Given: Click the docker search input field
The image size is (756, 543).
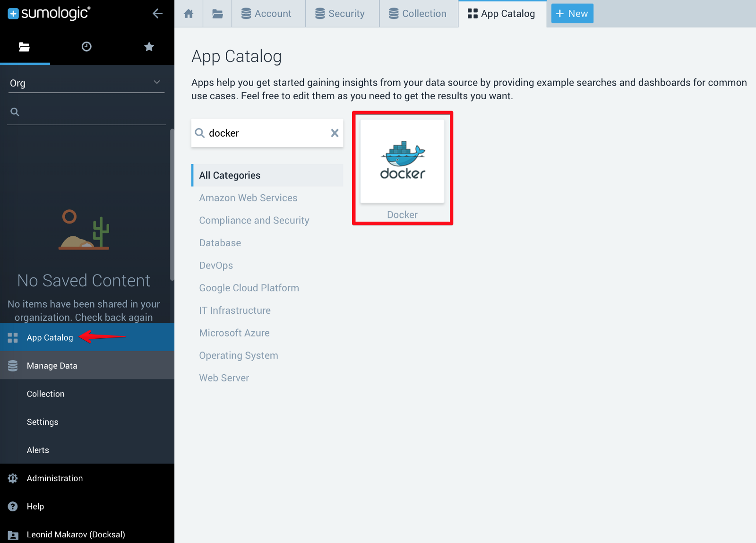Looking at the screenshot, I should [267, 133].
